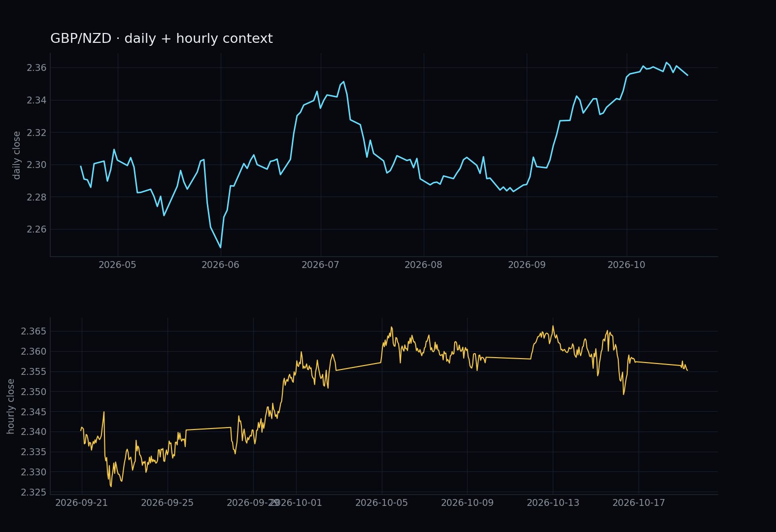Click the 2026-09-21 date label
Screen dimensions: 776x532
point(81,503)
